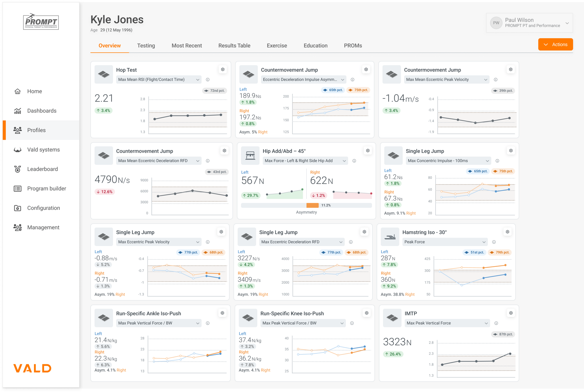Expand Max Concentric Impulse - 100ms dropdown

pyautogui.click(x=448, y=161)
